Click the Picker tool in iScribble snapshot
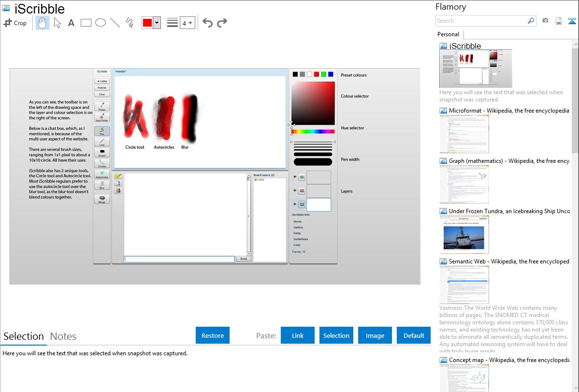579x392 pixels. coord(102,106)
